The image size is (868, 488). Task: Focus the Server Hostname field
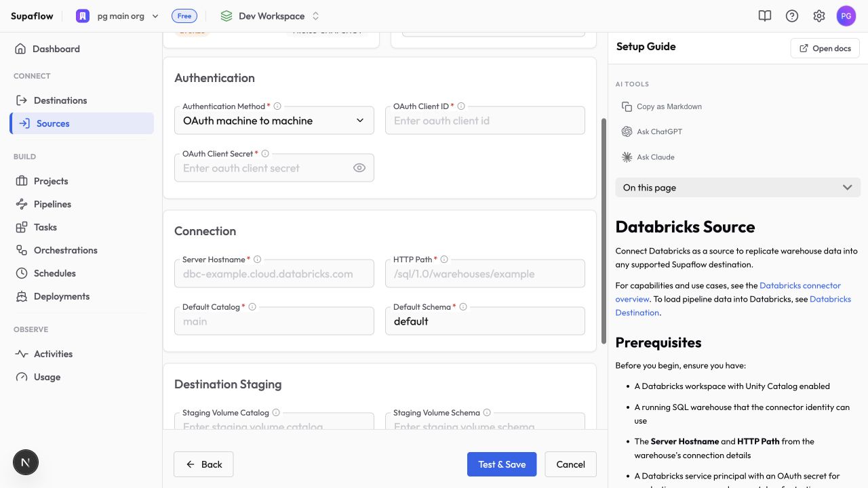point(274,274)
